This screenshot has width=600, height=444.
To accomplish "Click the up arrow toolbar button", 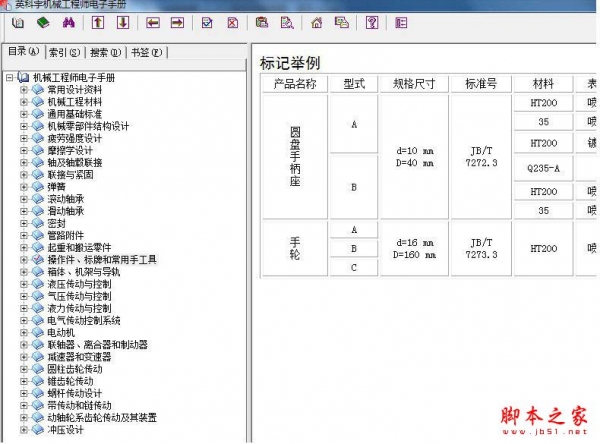I will (98, 23).
